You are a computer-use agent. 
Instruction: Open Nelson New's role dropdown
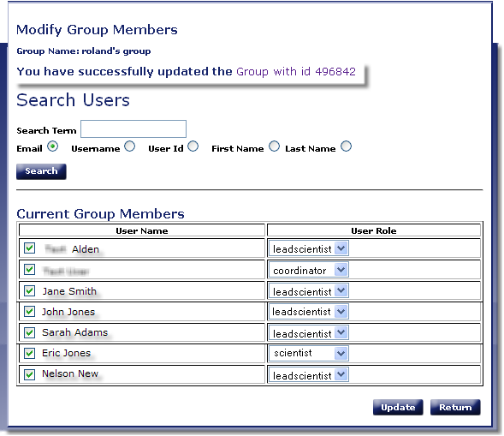coord(309,375)
